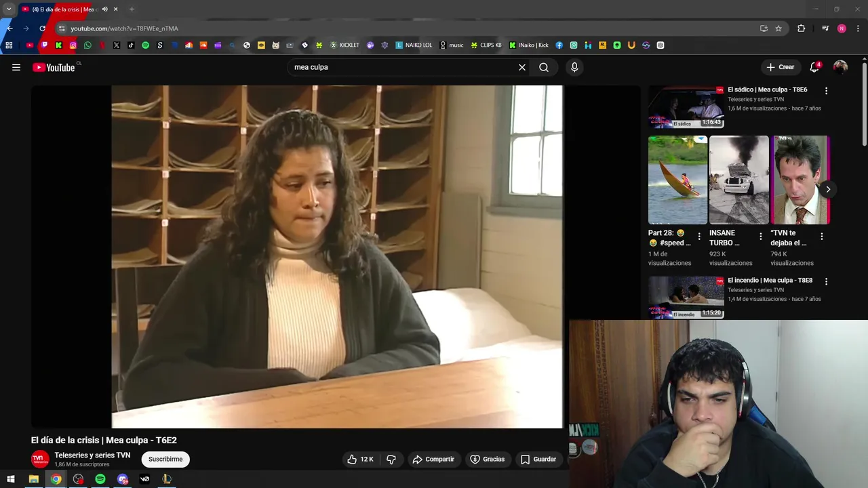
Task: Open options for 'TVN te dejaba el' short
Action: [821, 237]
